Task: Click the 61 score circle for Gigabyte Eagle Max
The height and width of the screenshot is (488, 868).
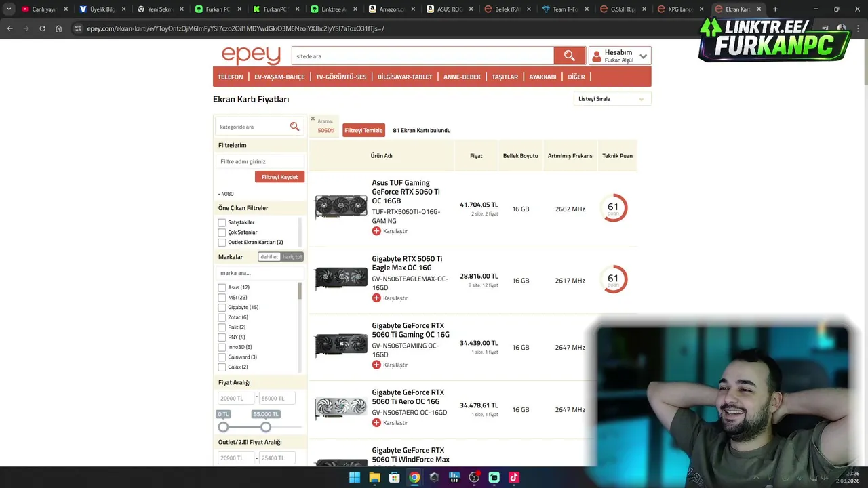Action: pyautogui.click(x=613, y=279)
